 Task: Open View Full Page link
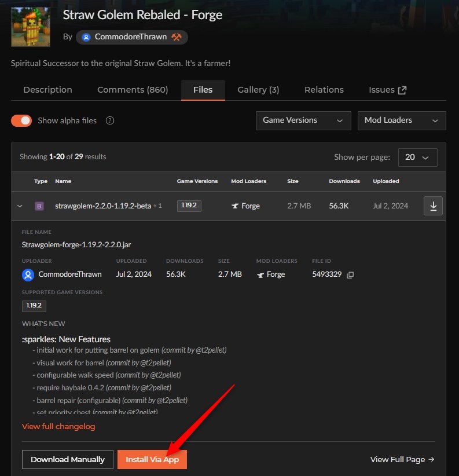402,460
